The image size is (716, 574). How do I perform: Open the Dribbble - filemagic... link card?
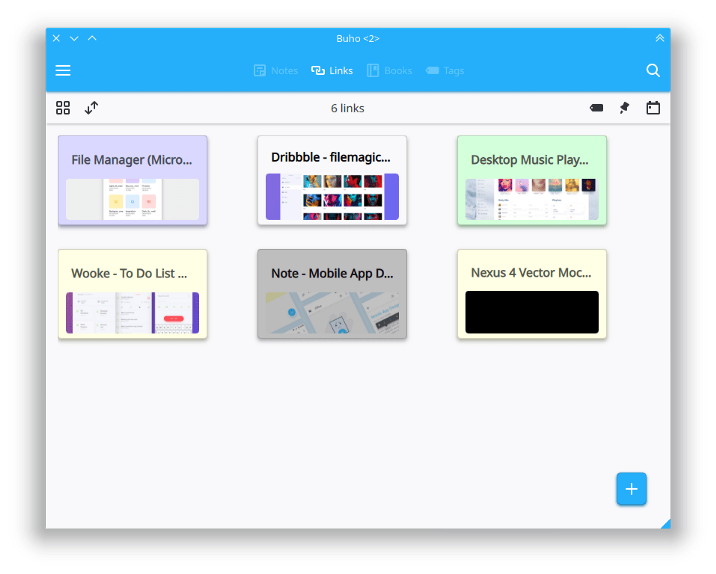point(332,180)
